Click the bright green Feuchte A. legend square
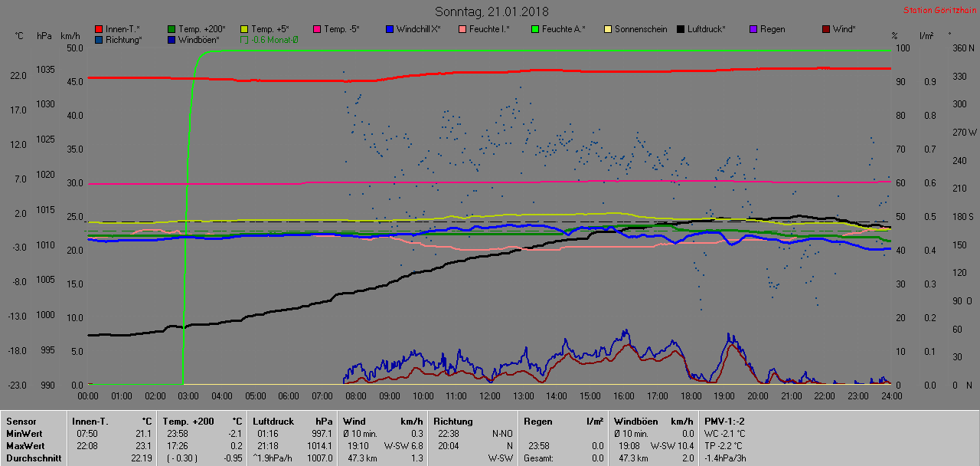The height and width of the screenshot is (466, 980). (535, 29)
